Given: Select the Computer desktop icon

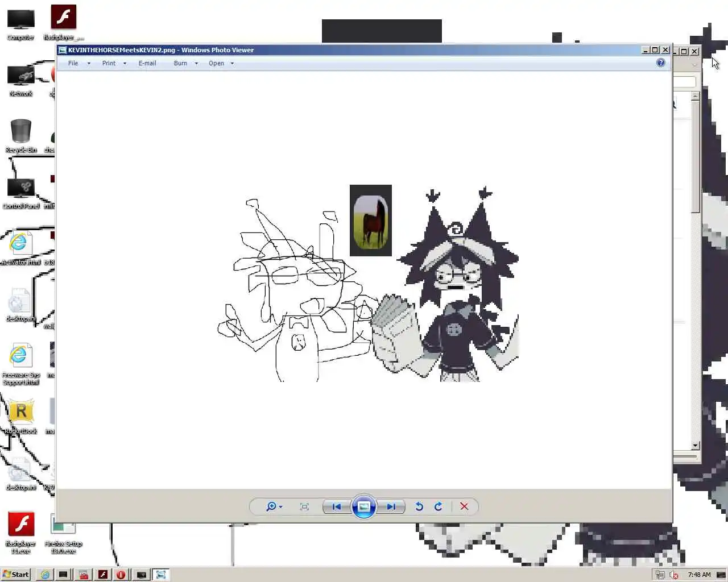Looking at the screenshot, I should pos(20,24).
